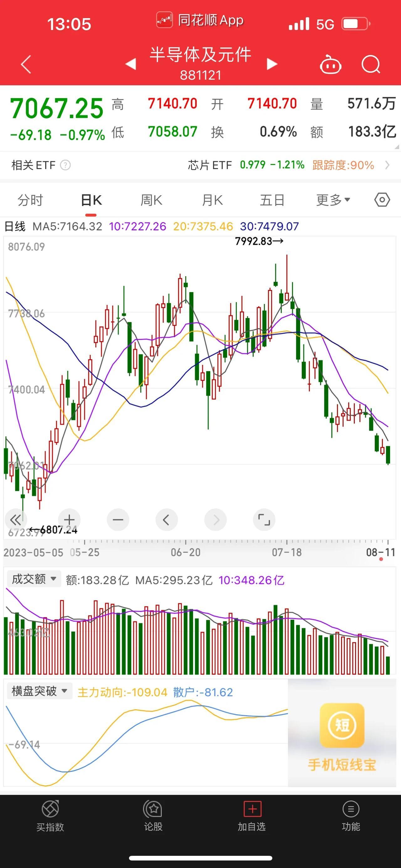Switch to next sector with right triangle

[272, 64]
